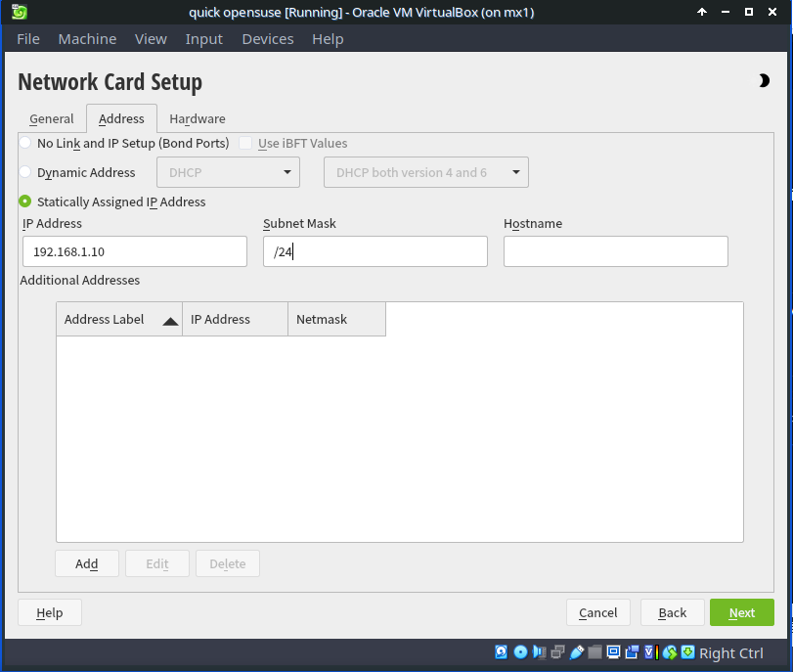The width and height of the screenshot is (793, 672).
Task: Click the USB devices indicator icon
Action: [577, 652]
